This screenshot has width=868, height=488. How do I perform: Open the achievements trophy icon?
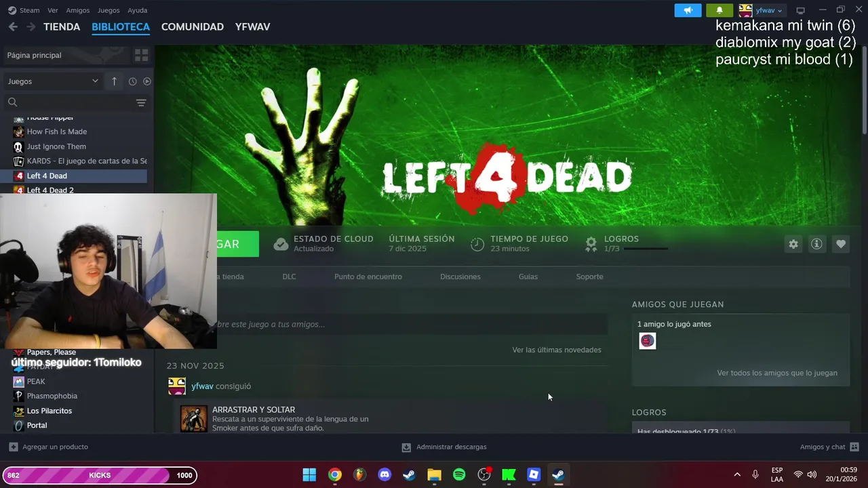(x=591, y=243)
